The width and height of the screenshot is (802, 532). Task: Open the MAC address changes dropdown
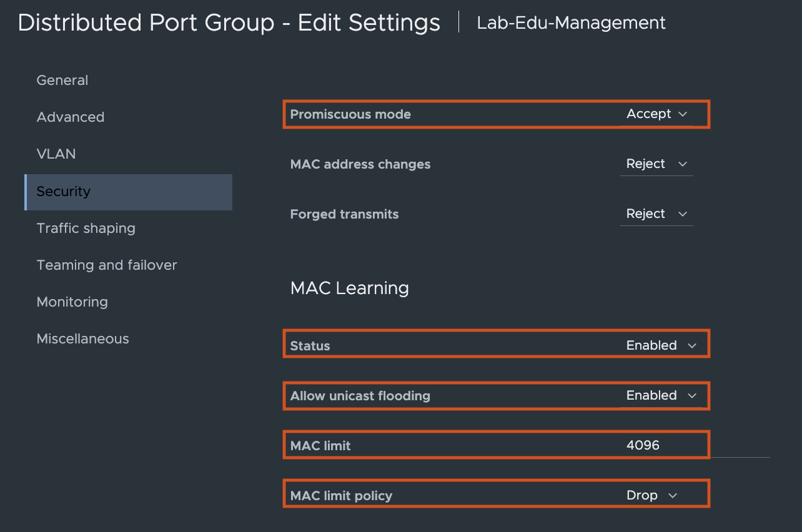pos(656,164)
